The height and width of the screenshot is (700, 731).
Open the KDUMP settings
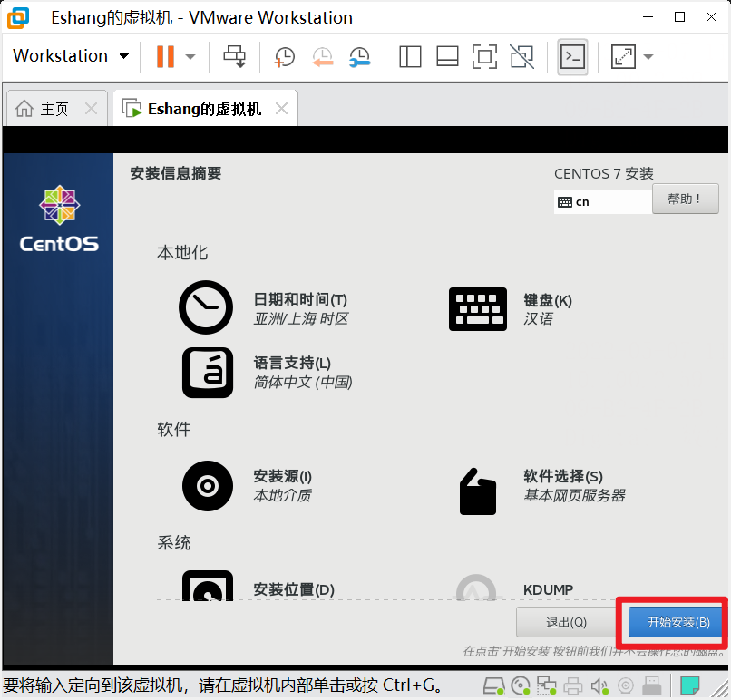point(548,590)
